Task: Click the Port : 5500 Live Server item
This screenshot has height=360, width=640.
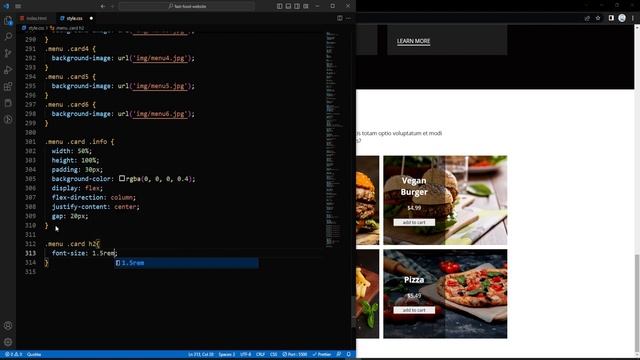Action: pyautogui.click(x=295, y=354)
